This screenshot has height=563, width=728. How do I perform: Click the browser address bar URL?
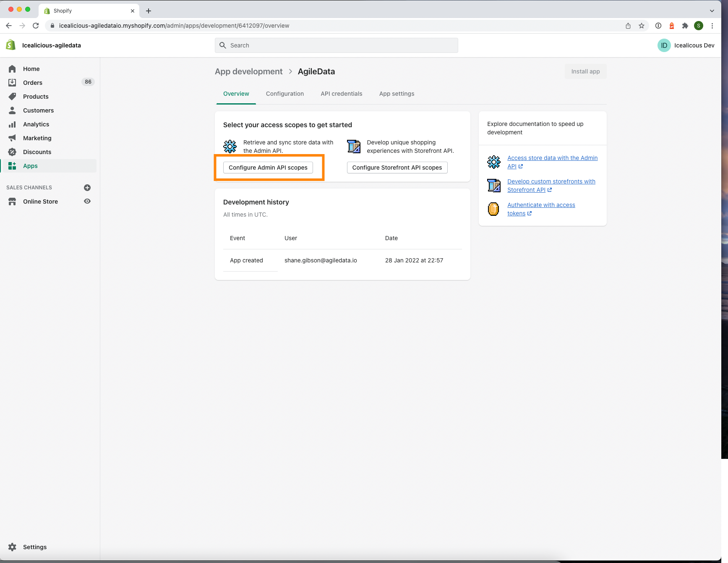pos(174,26)
